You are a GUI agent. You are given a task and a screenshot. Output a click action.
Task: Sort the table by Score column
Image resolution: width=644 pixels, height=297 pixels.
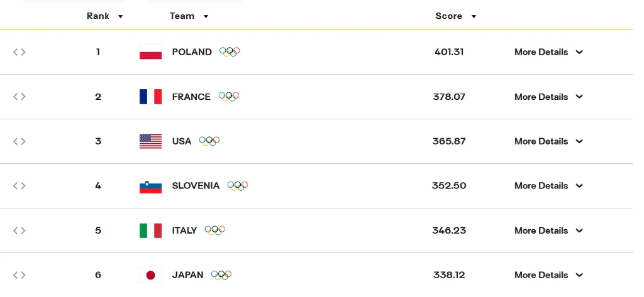pyautogui.click(x=455, y=16)
